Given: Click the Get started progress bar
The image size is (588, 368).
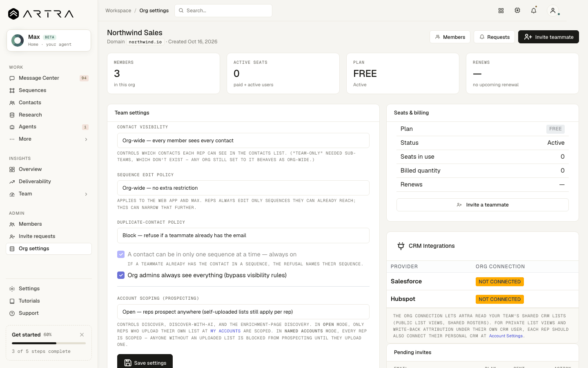Looking at the screenshot, I should 49,343.
